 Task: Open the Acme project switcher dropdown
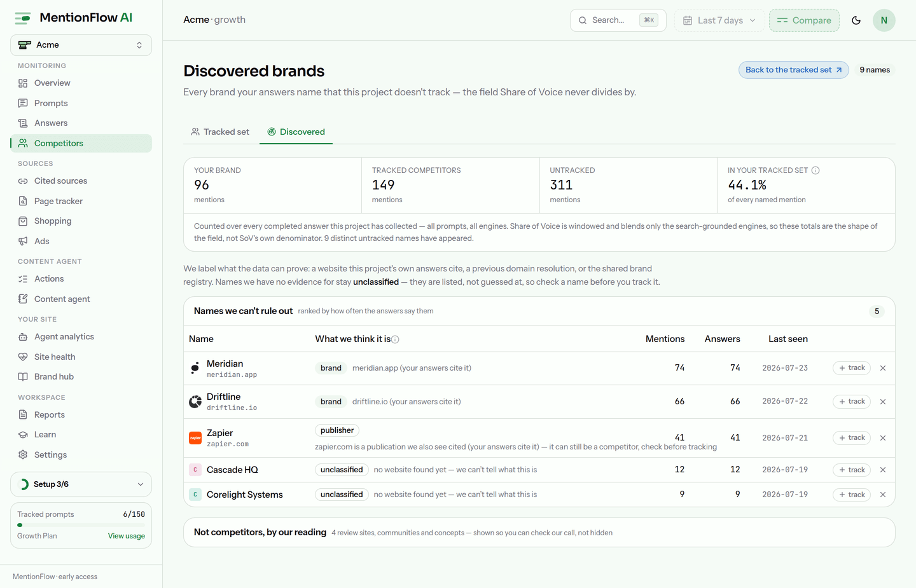point(81,45)
